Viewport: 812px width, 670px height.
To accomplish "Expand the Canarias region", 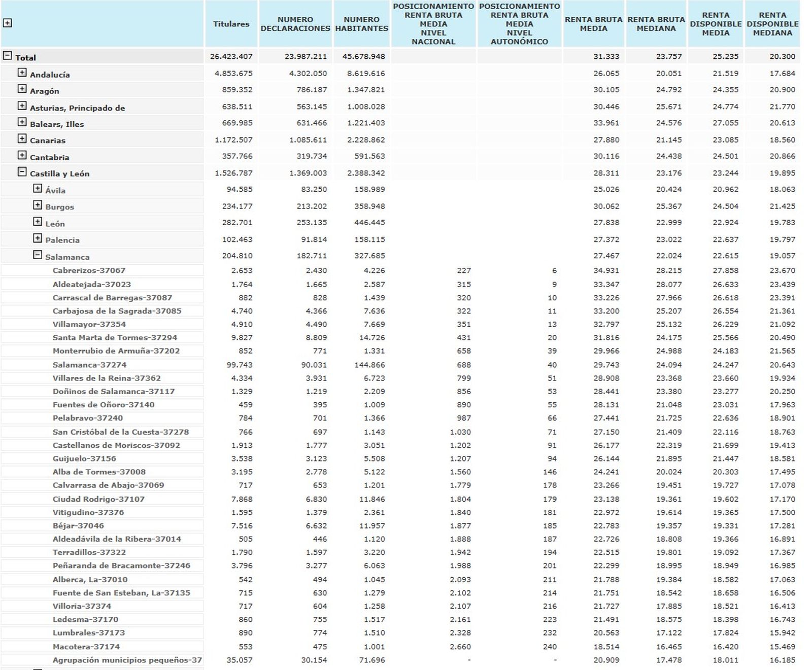I will pos(22,139).
